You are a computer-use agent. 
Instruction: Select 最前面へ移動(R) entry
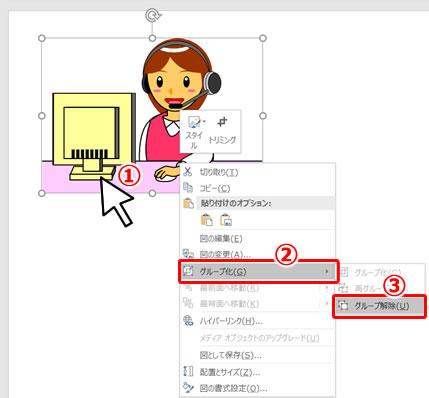pyautogui.click(x=257, y=288)
